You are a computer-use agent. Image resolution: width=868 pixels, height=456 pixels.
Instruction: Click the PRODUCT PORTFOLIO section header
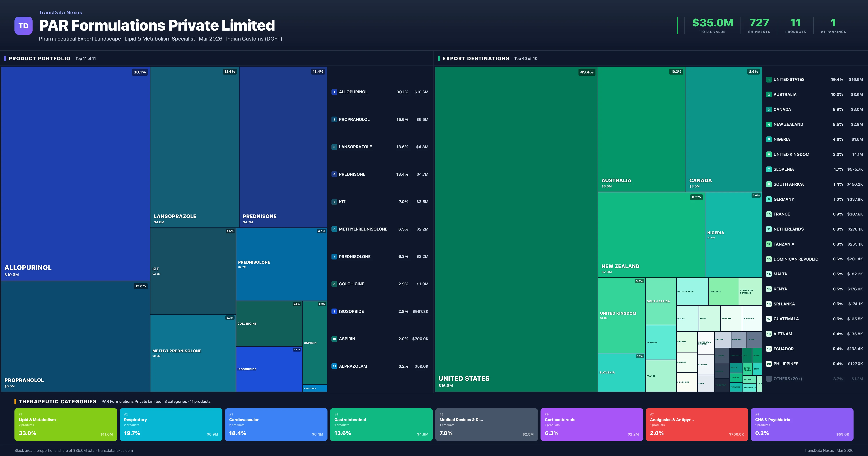point(39,59)
